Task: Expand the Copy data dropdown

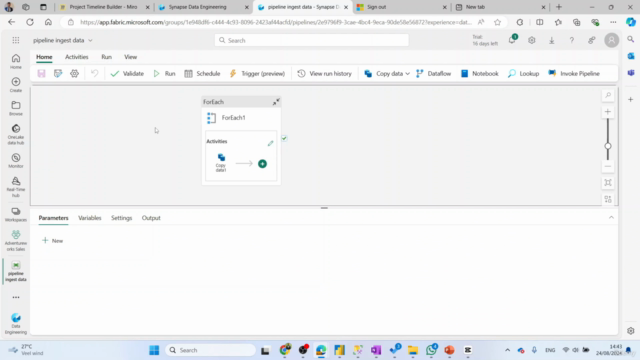Action: [407, 74]
